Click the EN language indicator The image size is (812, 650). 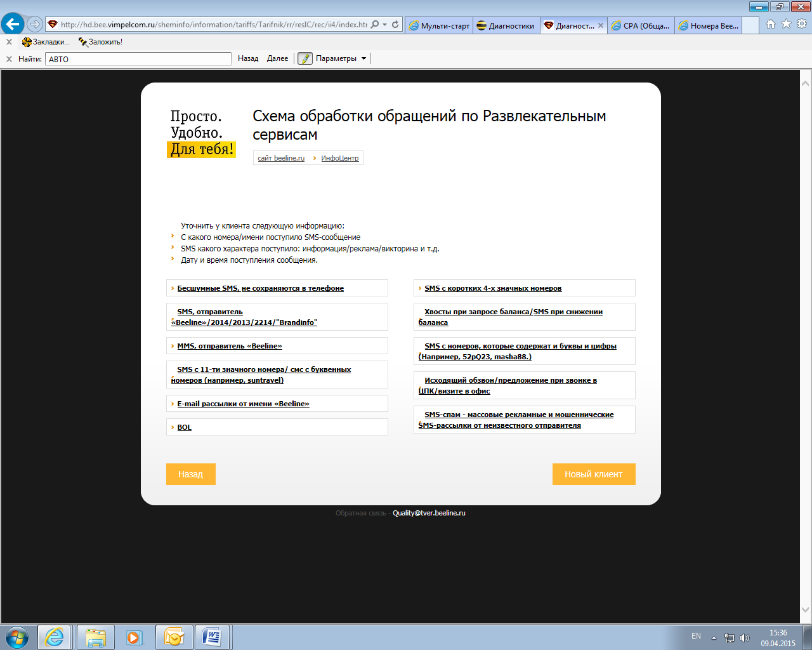click(x=696, y=636)
